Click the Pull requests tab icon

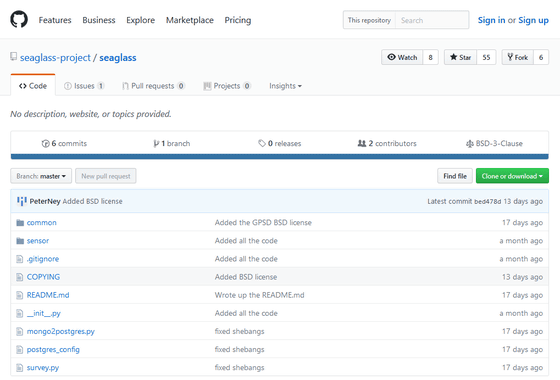[x=125, y=86]
